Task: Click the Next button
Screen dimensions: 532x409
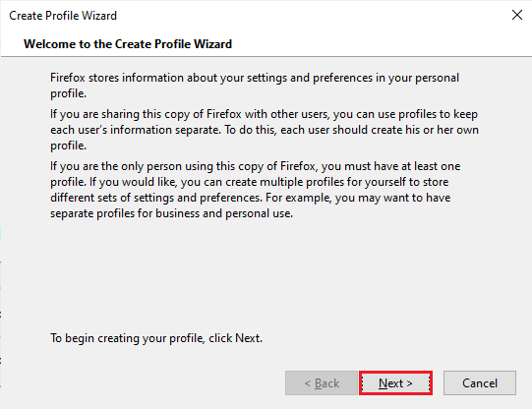Action: [x=395, y=382]
